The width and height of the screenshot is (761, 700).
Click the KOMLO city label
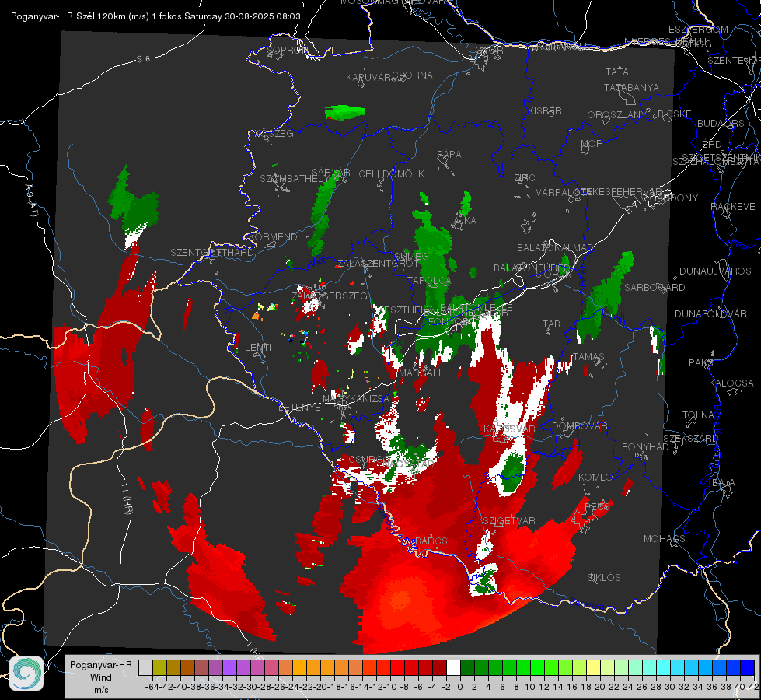pyautogui.click(x=595, y=478)
